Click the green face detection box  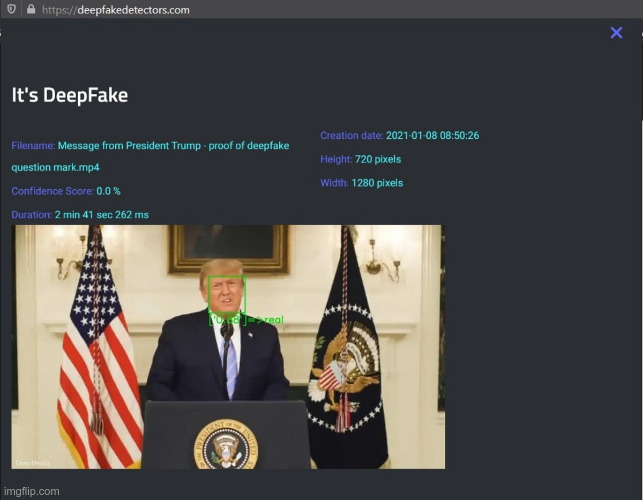227,295
